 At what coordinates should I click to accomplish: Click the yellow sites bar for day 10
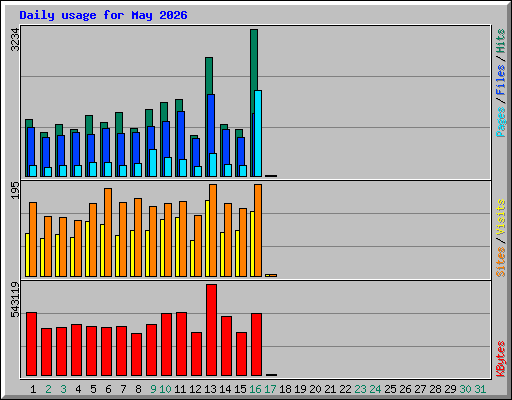click(x=162, y=248)
